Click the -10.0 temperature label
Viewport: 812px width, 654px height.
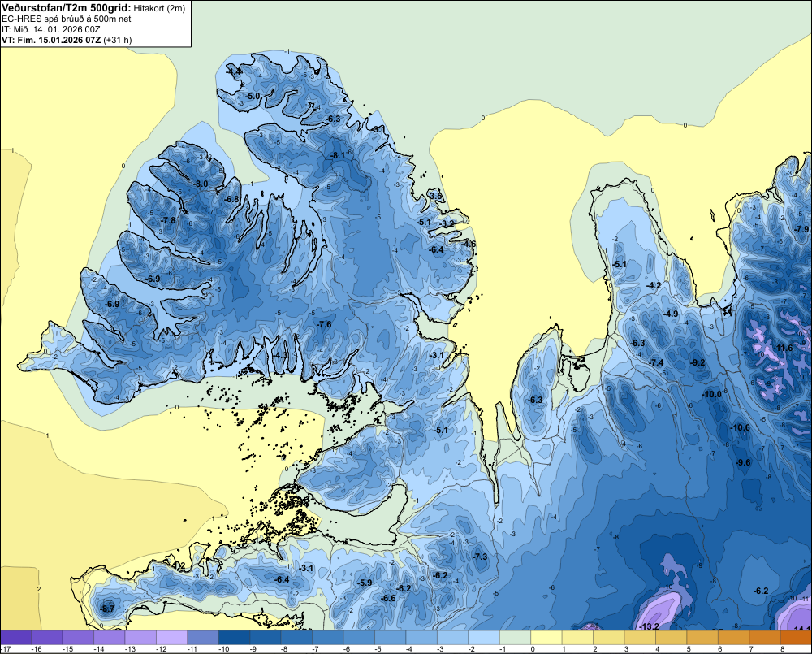pyautogui.click(x=711, y=394)
